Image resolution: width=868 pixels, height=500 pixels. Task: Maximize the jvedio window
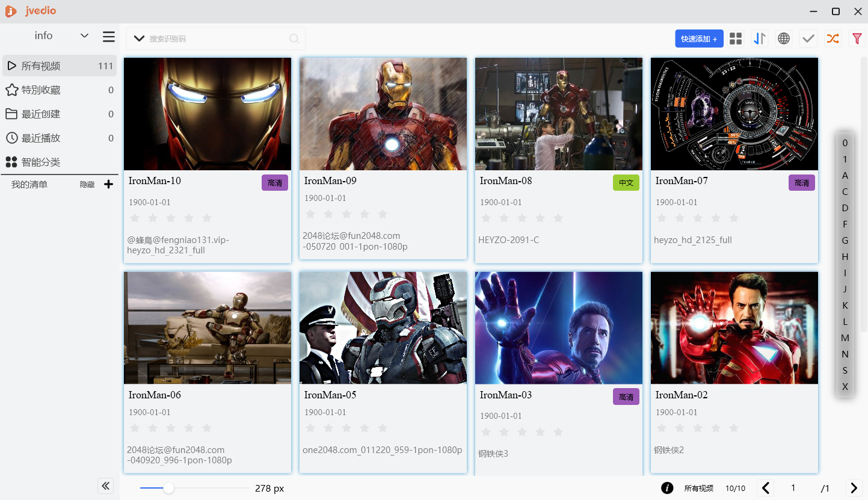[836, 11]
